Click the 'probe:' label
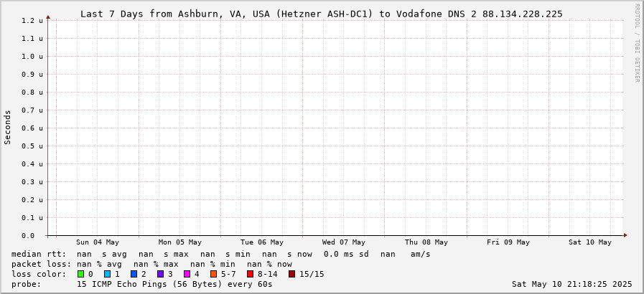Screen dimensions: 644x294 (x=27, y=284)
